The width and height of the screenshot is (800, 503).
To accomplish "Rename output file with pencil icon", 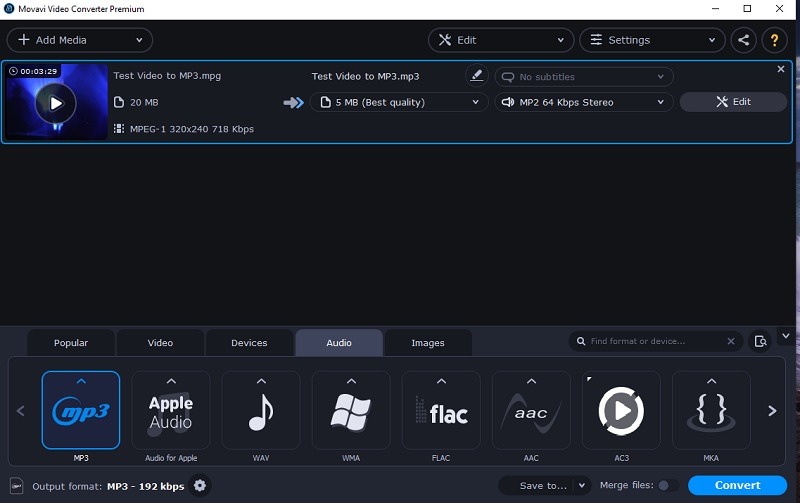I will (477, 76).
